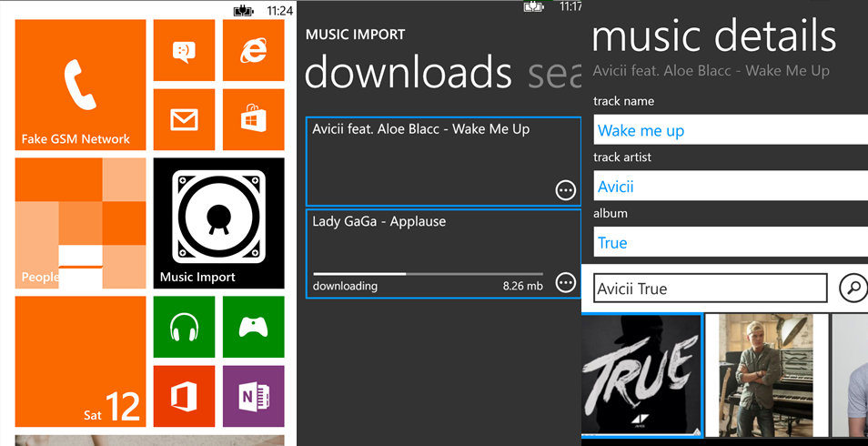Switch to the search pivot tab
Viewport: 868px width, 446px height.
point(555,75)
